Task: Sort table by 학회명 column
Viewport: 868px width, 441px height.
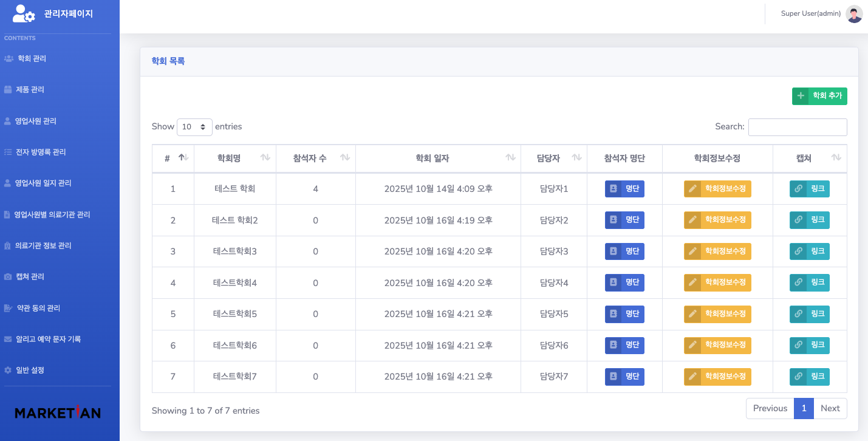Action: click(234, 159)
